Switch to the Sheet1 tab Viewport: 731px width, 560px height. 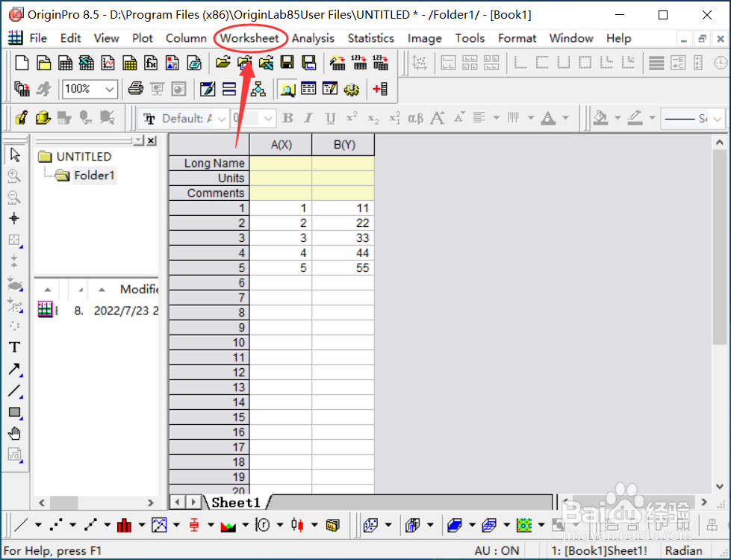click(236, 503)
